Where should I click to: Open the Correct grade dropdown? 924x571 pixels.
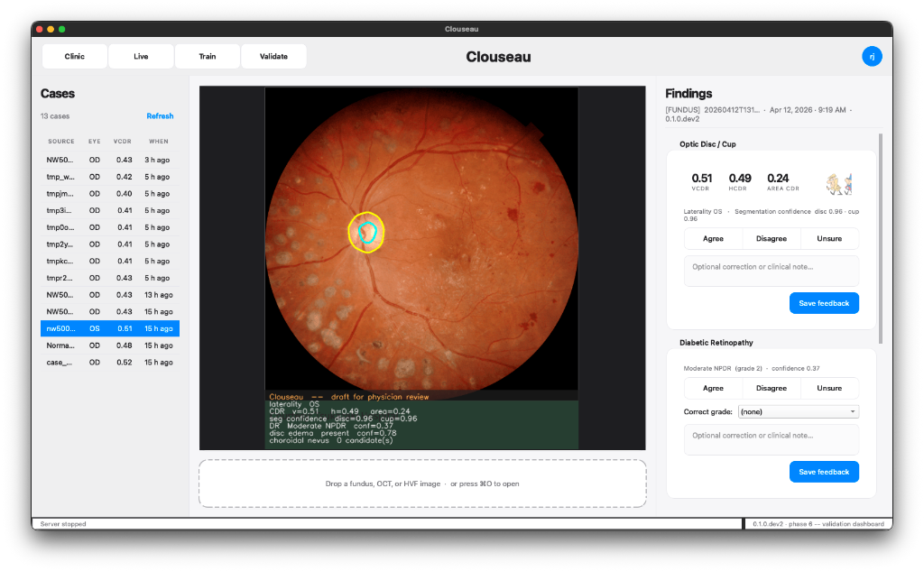(798, 411)
